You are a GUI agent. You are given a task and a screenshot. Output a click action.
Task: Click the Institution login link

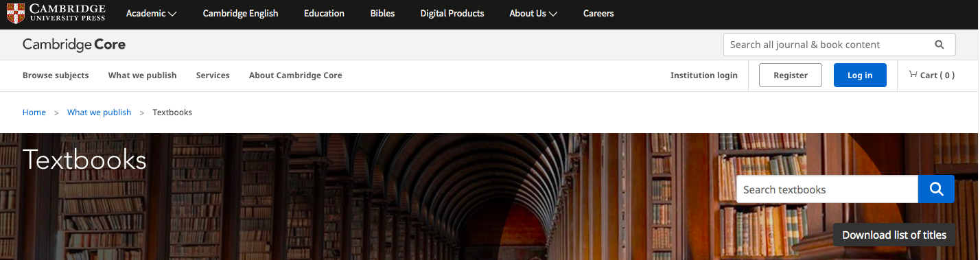click(704, 75)
